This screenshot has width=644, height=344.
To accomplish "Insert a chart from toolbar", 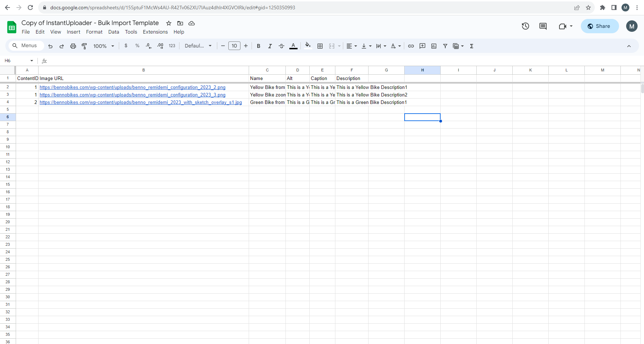I will pos(434,46).
